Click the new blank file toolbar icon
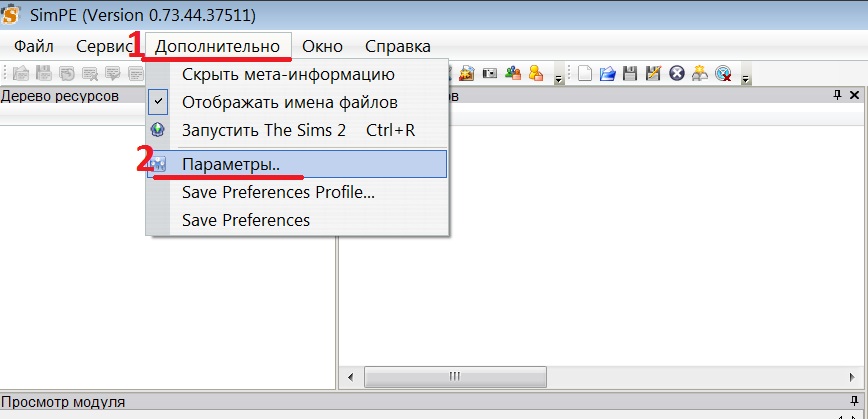The image size is (868, 419). 586,73
